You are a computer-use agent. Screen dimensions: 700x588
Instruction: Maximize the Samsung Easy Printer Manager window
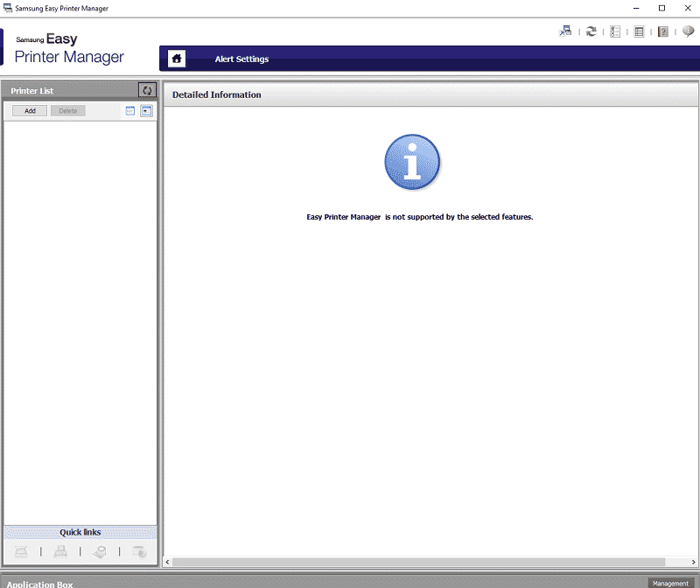[662, 8]
